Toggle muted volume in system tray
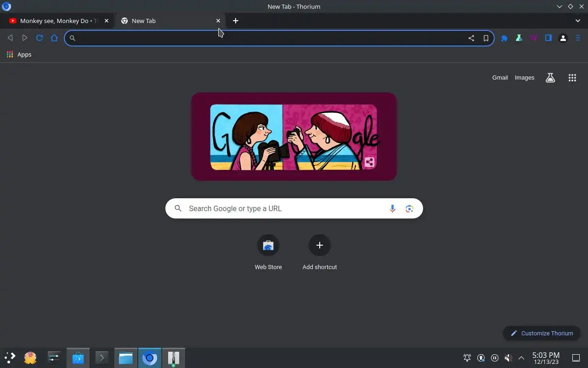The width and height of the screenshot is (588, 368). 508,358
